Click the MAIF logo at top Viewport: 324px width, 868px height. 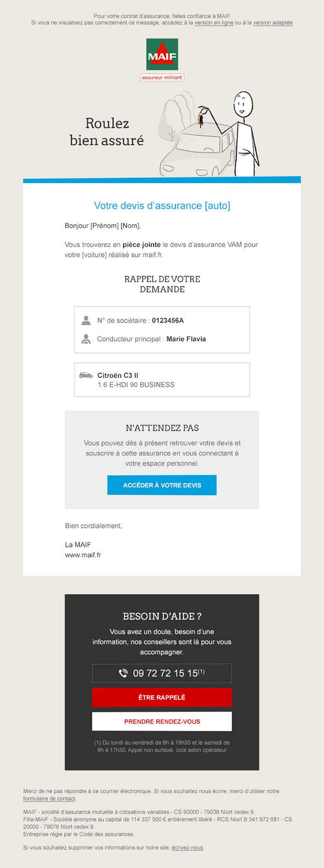pos(162,55)
